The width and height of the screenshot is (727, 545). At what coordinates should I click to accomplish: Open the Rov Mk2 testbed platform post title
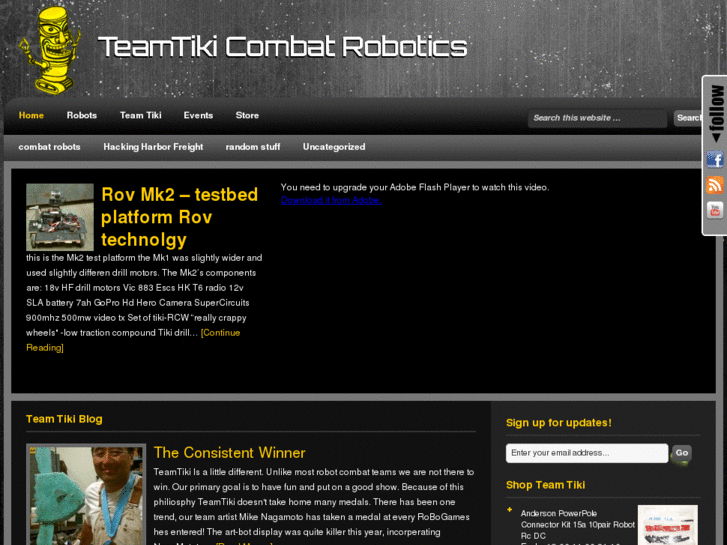(x=179, y=217)
